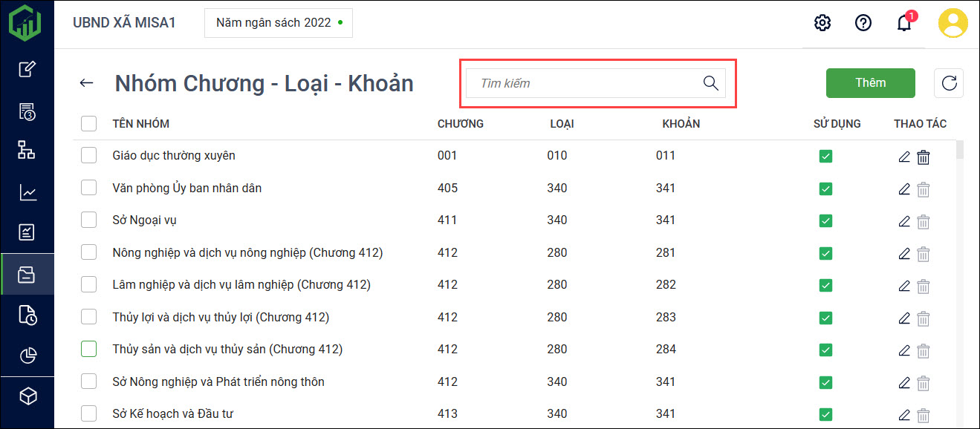This screenshot has width=980, height=429.
Task: Click the Tên nhóm column header
Action: 141,124
